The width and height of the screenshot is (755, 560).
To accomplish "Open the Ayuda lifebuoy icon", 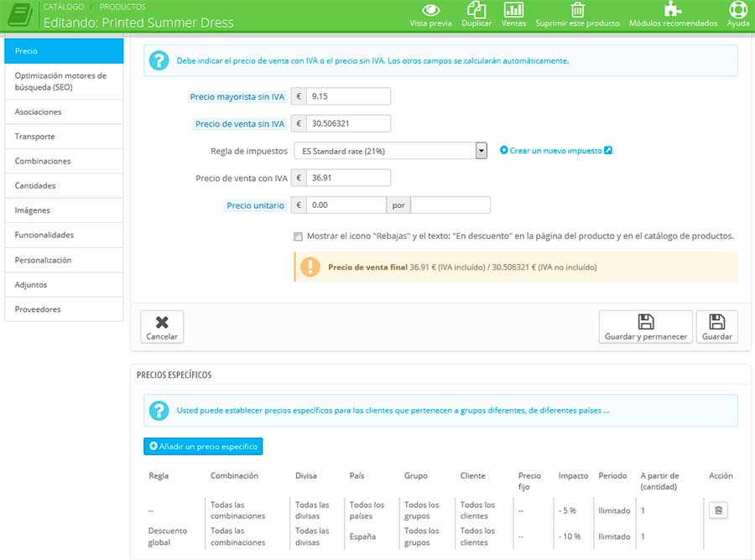I will pos(738,10).
